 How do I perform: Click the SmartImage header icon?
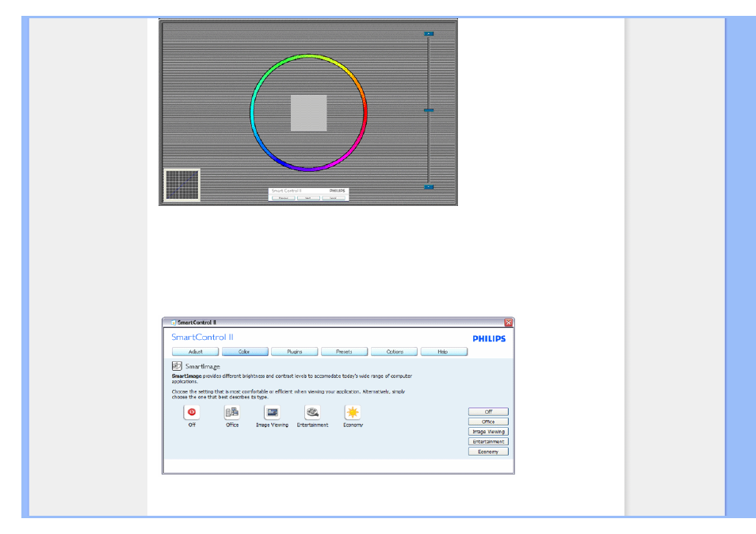pyautogui.click(x=177, y=366)
